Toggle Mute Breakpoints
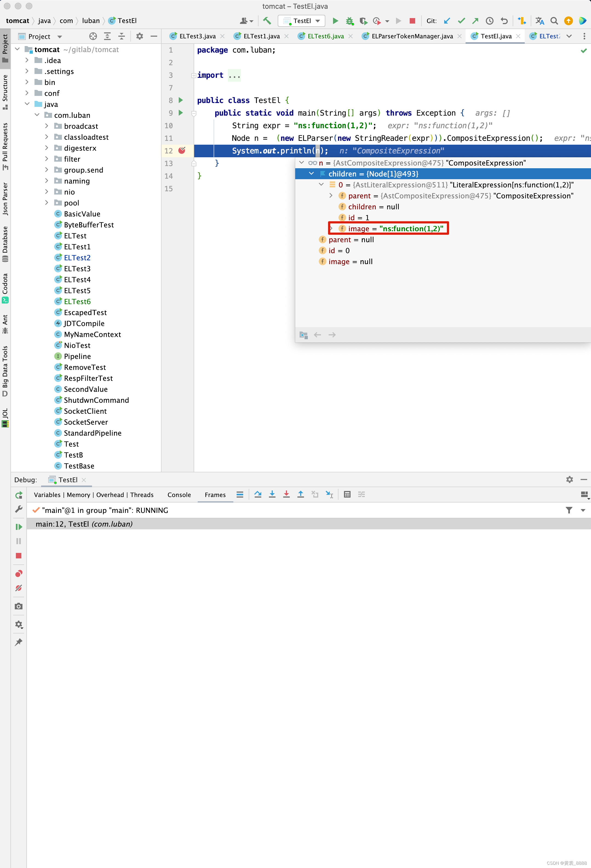The image size is (591, 868). pos(19,588)
